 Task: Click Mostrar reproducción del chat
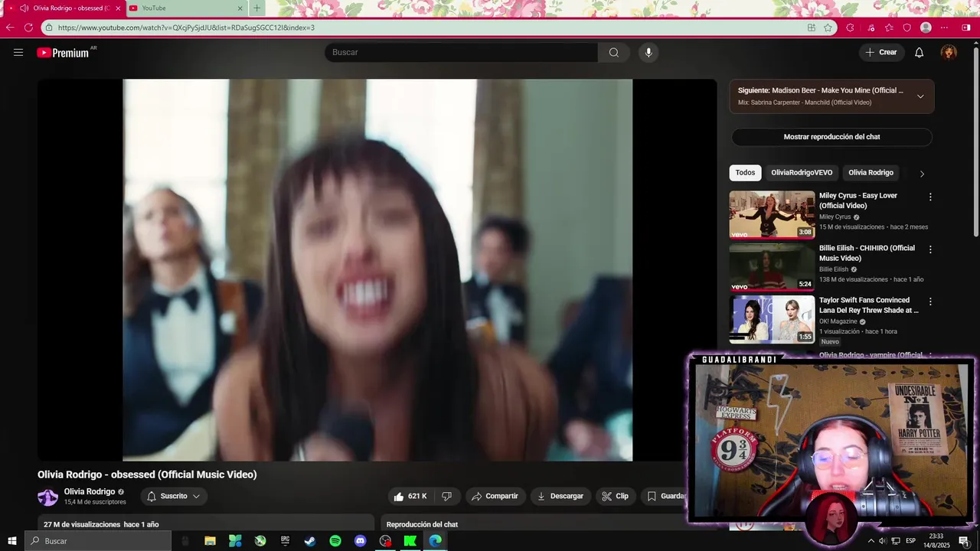831,137
